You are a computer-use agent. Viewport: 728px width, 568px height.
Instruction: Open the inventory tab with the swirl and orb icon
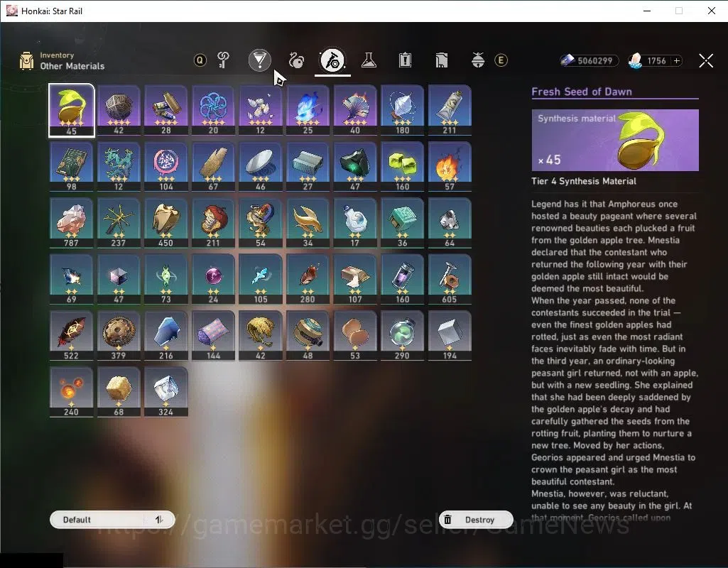(x=296, y=60)
